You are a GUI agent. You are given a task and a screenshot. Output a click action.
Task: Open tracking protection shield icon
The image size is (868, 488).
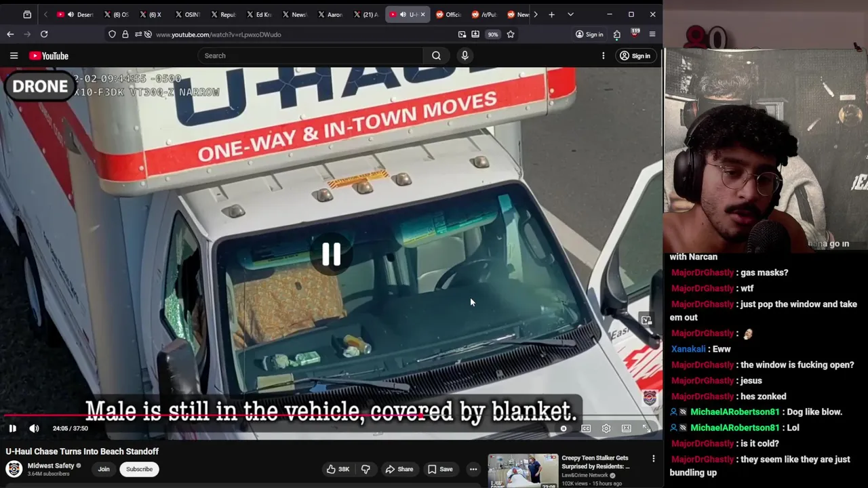[x=112, y=34]
